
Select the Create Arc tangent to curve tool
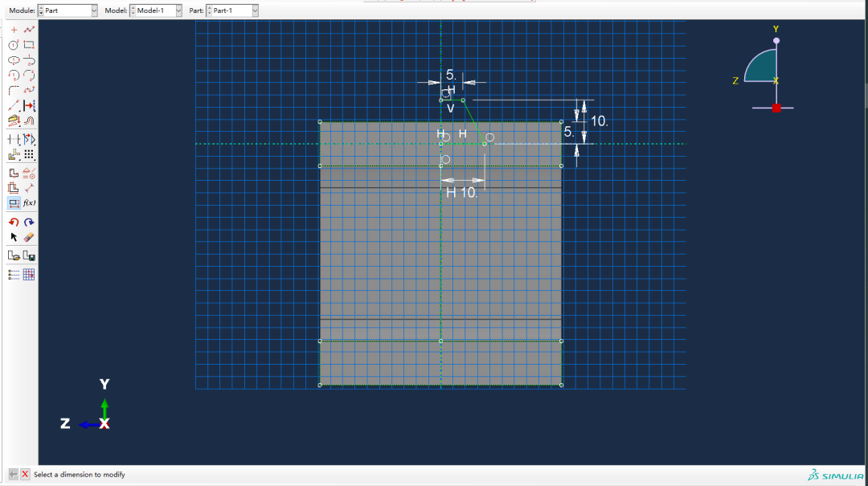(x=30, y=59)
